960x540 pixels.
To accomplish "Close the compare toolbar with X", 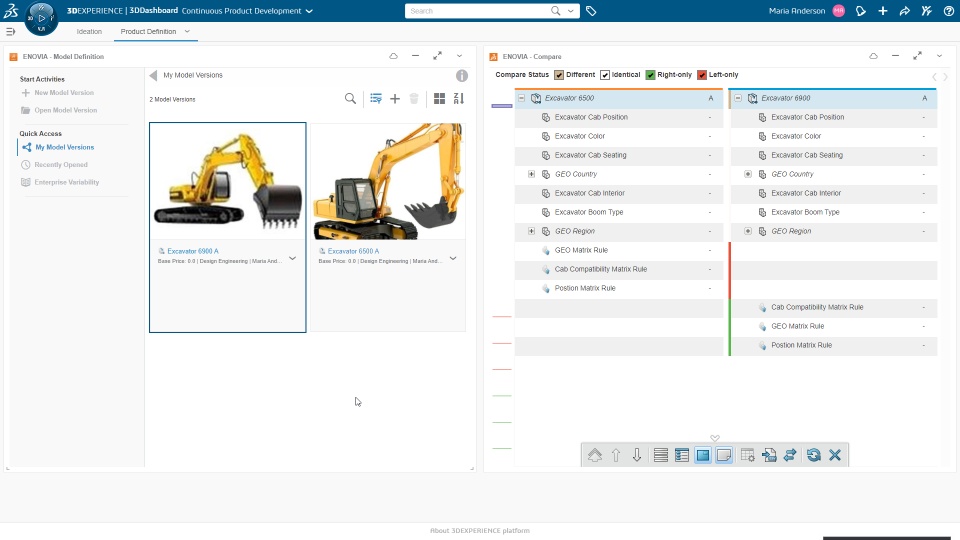I will pyautogui.click(x=835, y=455).
